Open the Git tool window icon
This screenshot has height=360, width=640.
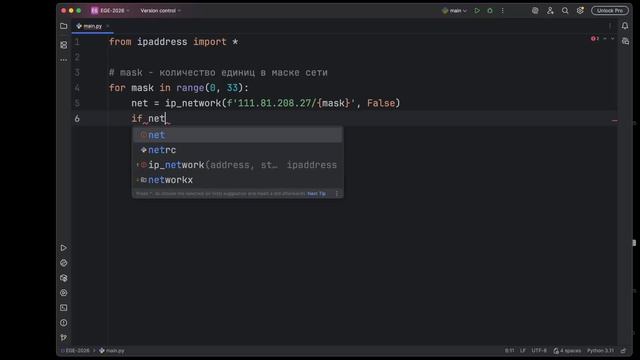[64, 338]
